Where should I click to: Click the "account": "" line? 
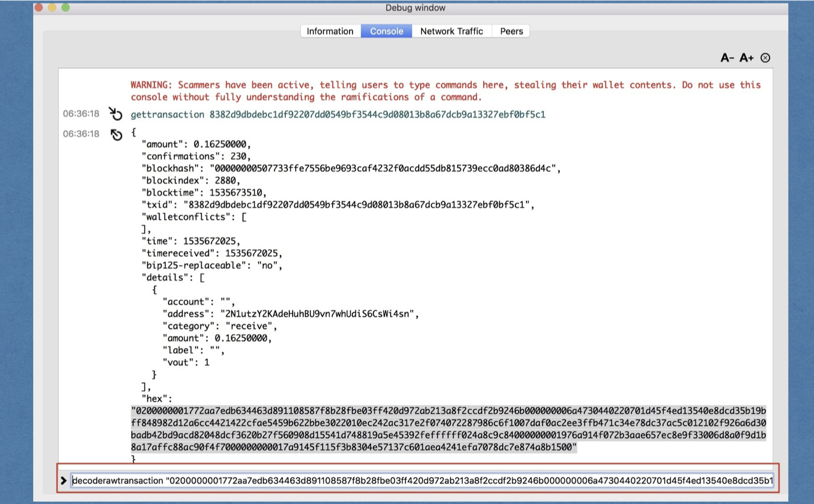pyautogui.click(x=198, y=302)
